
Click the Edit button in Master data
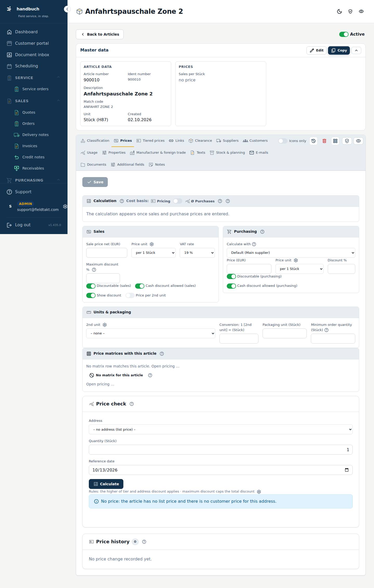316,50
